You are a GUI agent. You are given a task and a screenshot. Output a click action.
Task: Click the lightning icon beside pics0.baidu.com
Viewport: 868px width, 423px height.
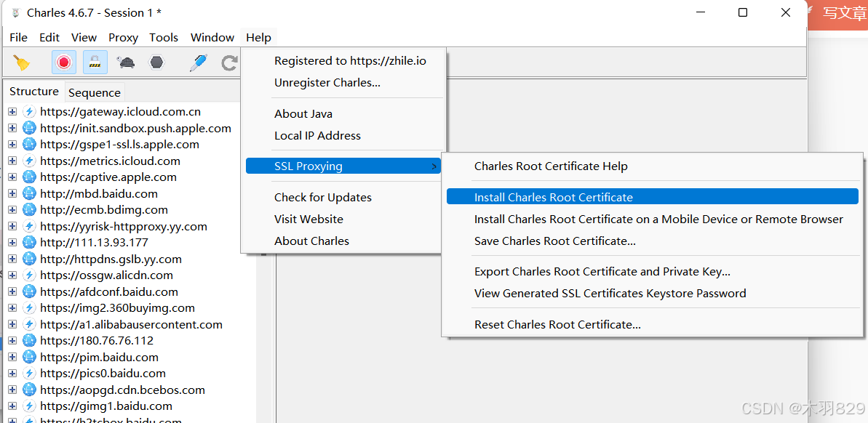pyautogui.click(x=29, y=374)
